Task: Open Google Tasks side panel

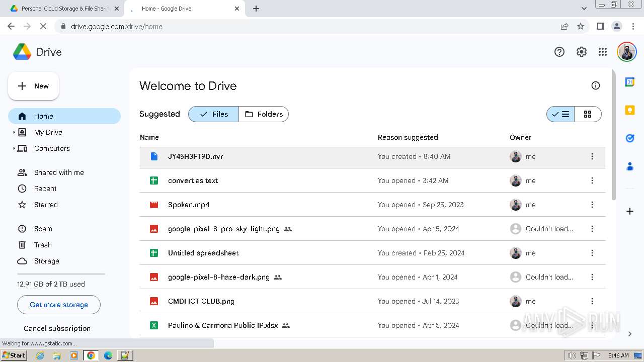Action: click(x=630, y=138)
